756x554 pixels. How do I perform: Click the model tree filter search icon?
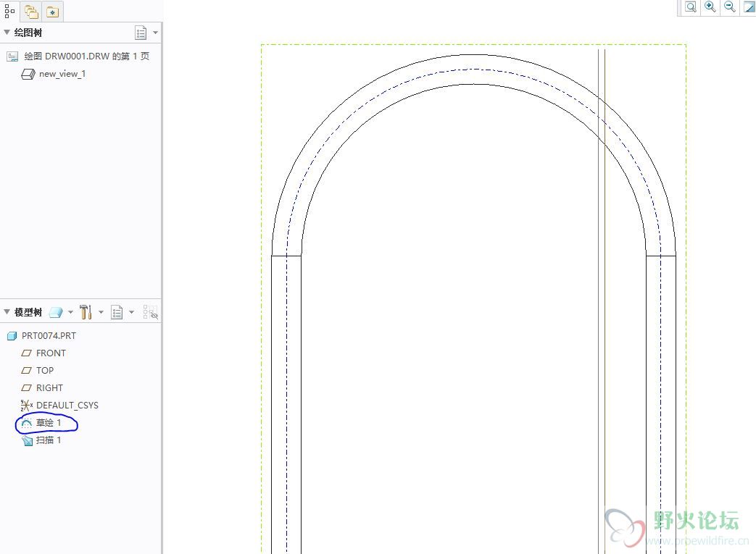[151, 312]
